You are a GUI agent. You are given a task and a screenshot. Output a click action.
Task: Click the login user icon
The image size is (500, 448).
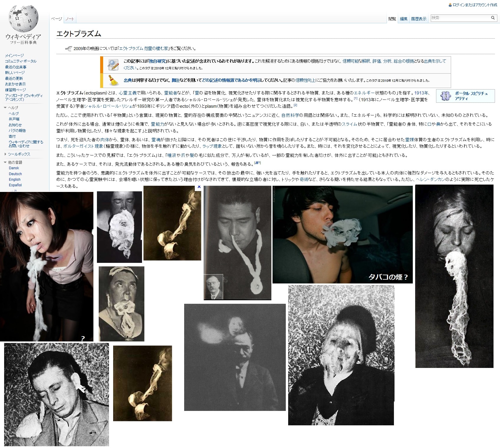coord(450,5)
